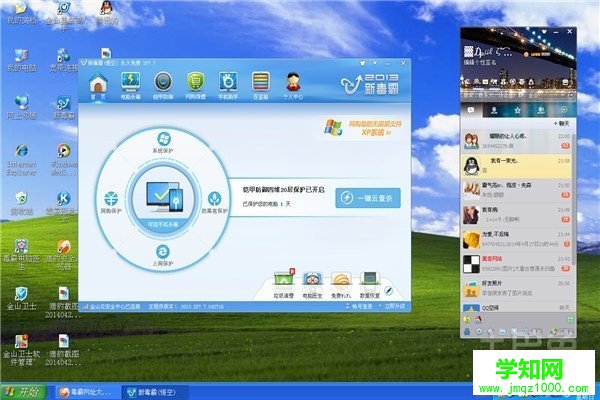Switch to QQ groups tab
The image size is (600, 400).
click(541, 110)
